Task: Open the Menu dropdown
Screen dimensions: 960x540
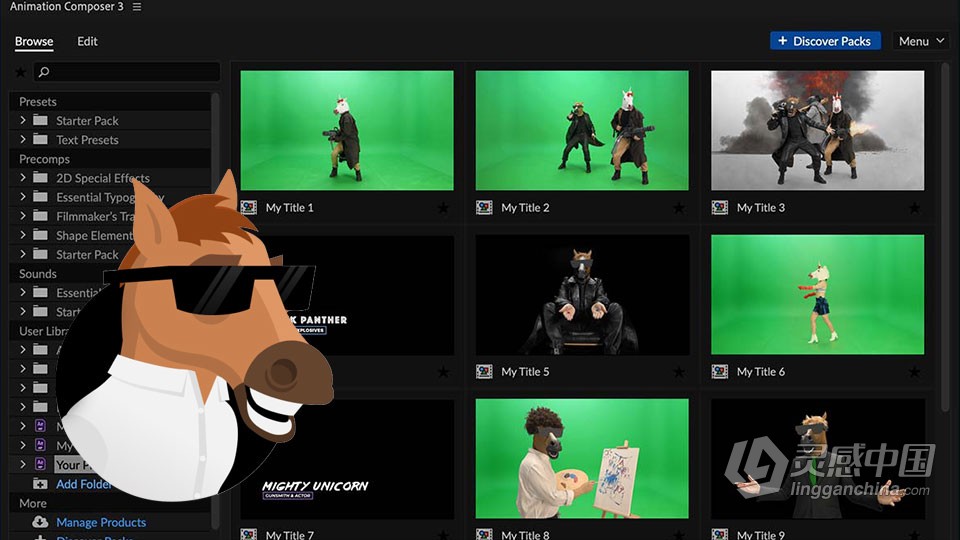Action: click(x=920, y=41)
